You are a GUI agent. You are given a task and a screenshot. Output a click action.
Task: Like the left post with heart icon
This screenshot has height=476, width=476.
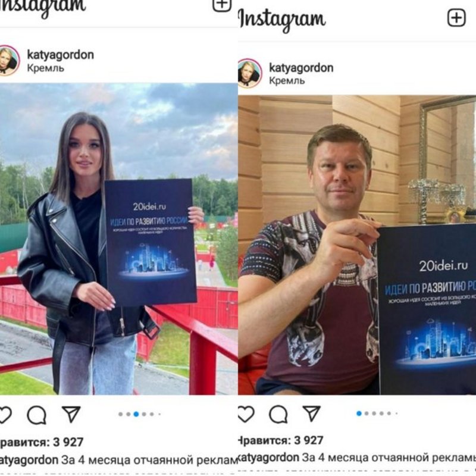click(x=5, y=414)
